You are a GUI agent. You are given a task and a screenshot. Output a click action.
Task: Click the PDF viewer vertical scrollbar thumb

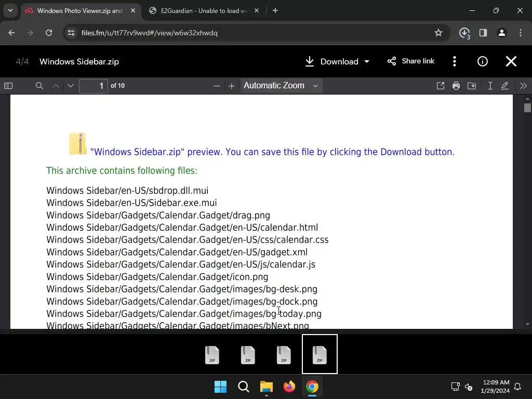pos(527,108)
